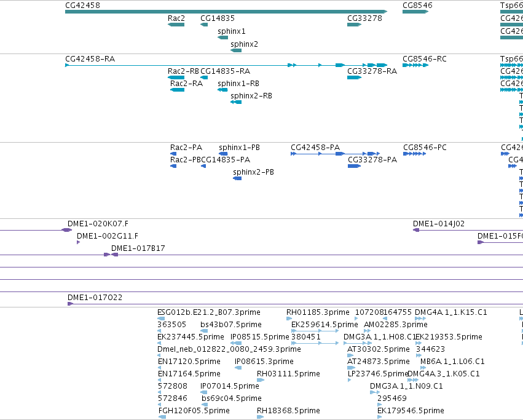This screenshot has height=420, width=523.
Task: Click the 295469 EST entry
Action: pos(379,404)
